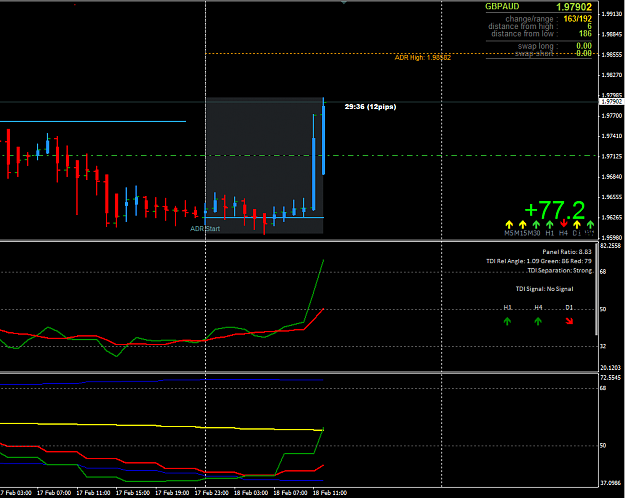The height and width of the screenshot is (498, 625).
Task: Click the yellow arrow above M15
Action: pos(523,224)
